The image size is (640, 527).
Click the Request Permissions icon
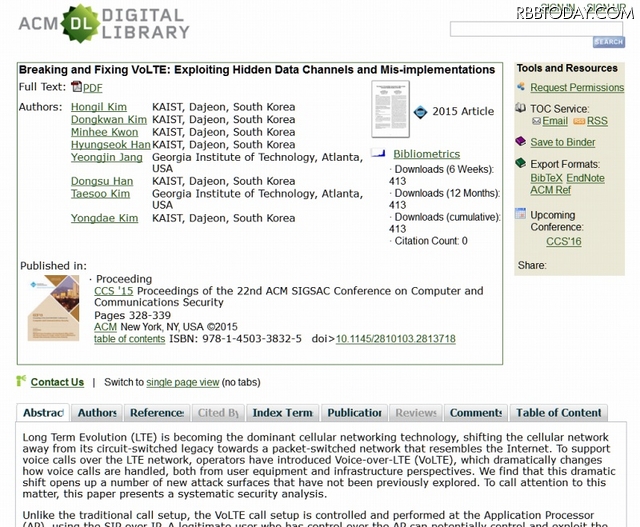click(521, 87)
